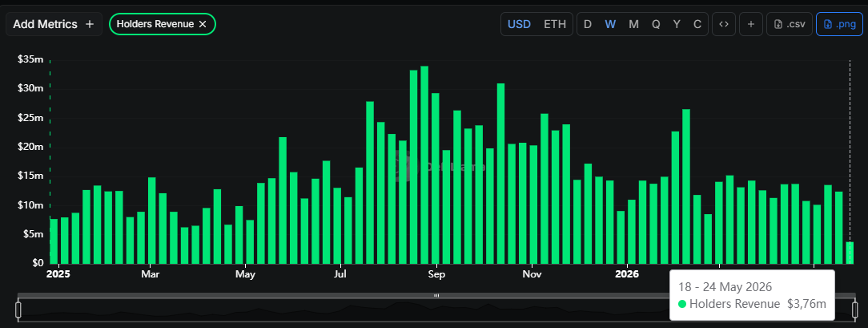Viewport: 868px width, 328px height.
Task: Select yearly (Y) interval
Action: [677, 24]
